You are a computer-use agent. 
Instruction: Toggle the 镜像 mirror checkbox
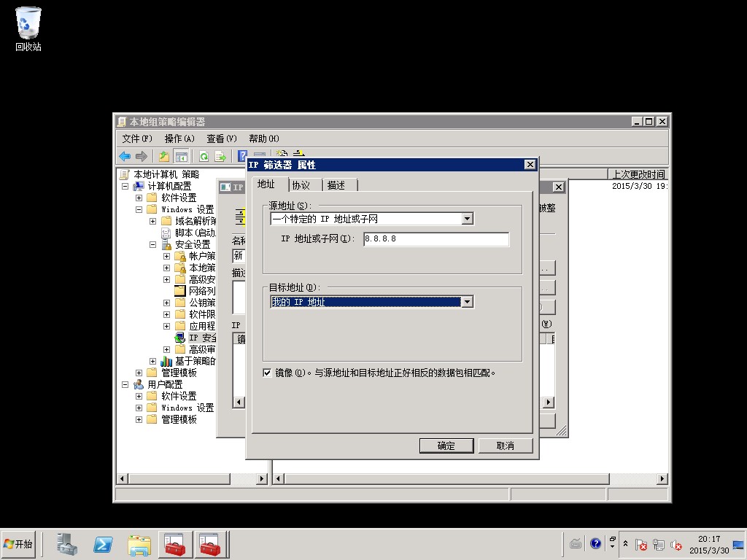[267, 373]
